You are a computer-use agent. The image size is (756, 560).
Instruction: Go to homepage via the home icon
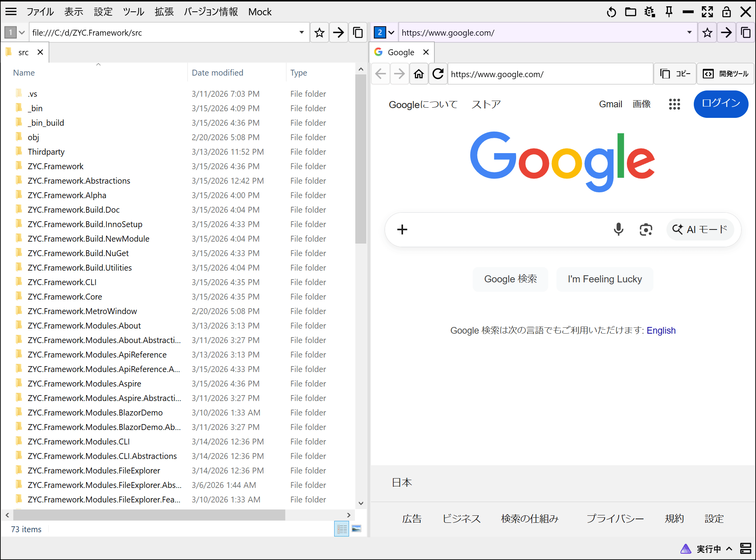(419, 74)
